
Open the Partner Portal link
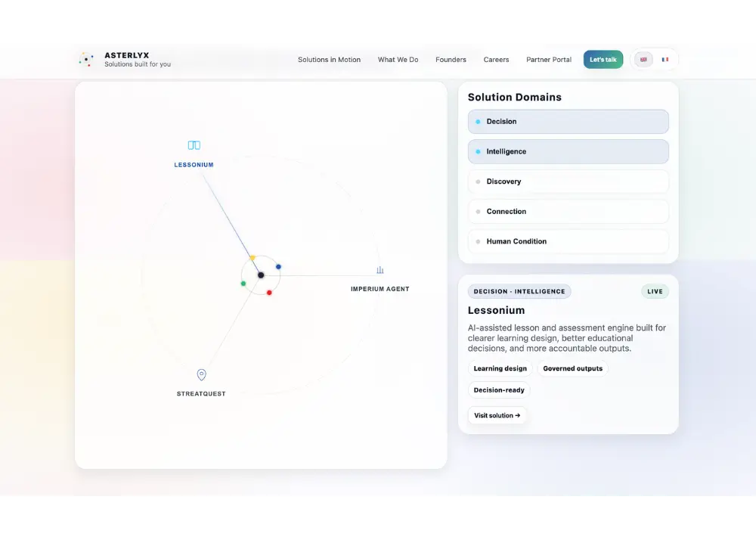click(549, 60)
